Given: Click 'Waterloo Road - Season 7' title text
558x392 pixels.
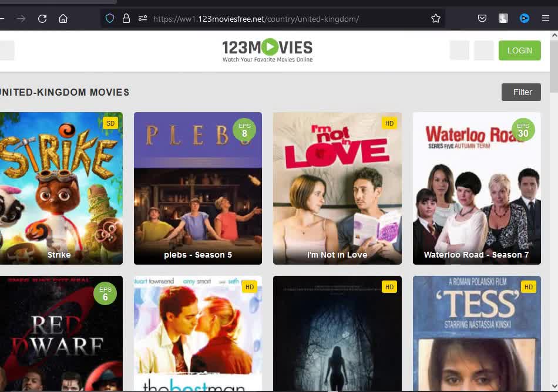Looking at the screenshot, I should 476,255.
